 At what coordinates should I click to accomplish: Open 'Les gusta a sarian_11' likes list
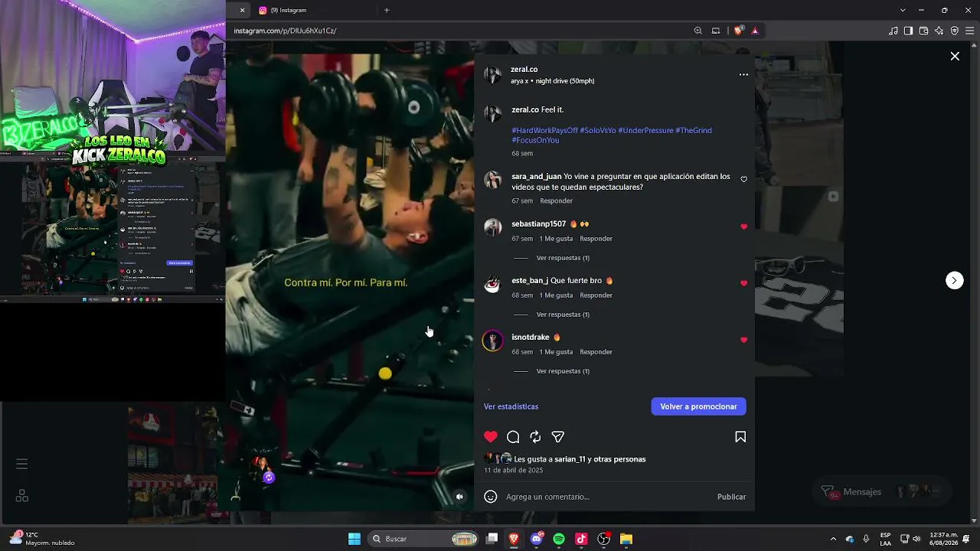[580, 459]
